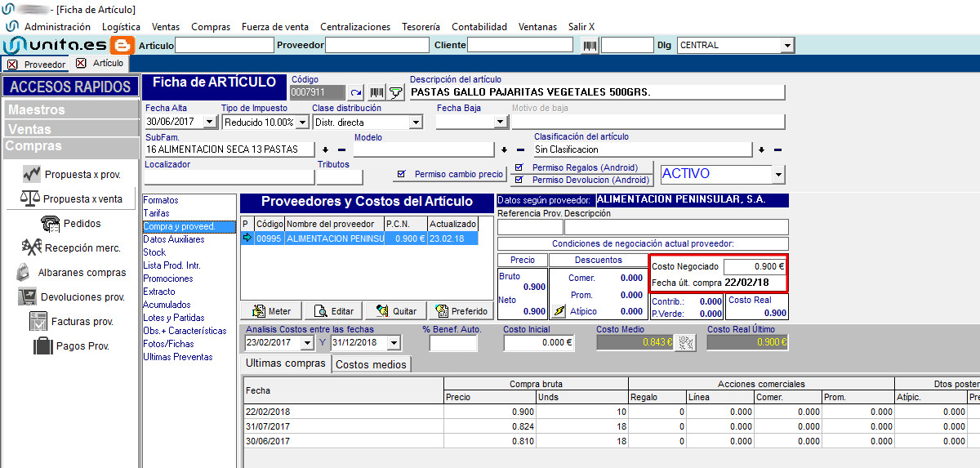The width and height of the screenshot is (980, 468).
Task: Click the Quitar button
Action: [396, 311]
